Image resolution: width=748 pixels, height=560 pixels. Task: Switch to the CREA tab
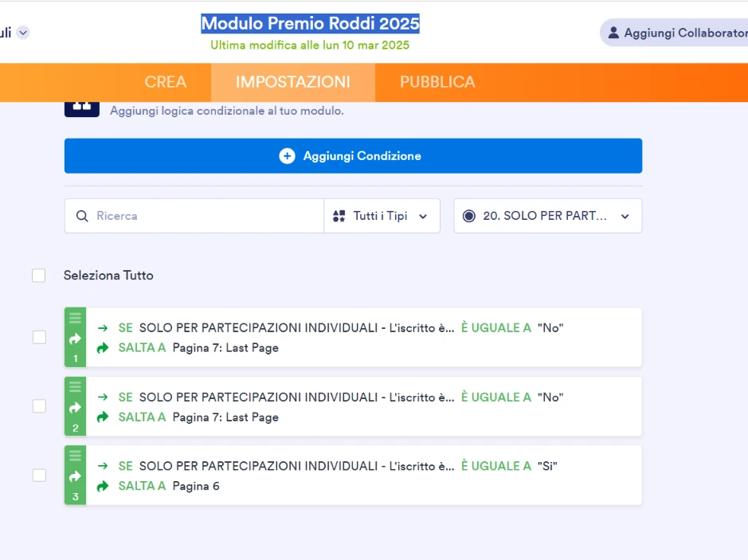pos(166,82)
